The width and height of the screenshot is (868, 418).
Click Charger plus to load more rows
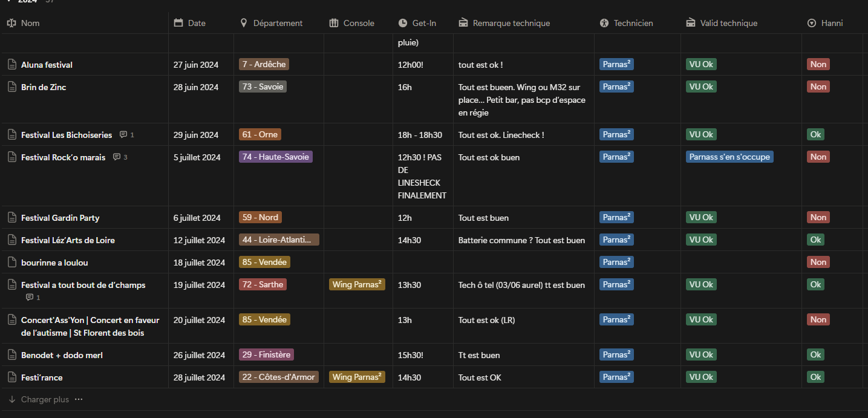pos(45,399)
